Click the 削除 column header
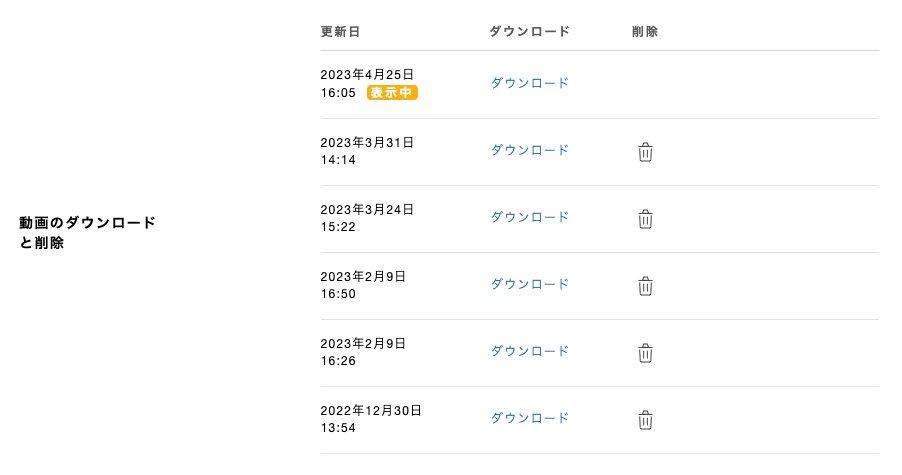 (x=645, y=32)
